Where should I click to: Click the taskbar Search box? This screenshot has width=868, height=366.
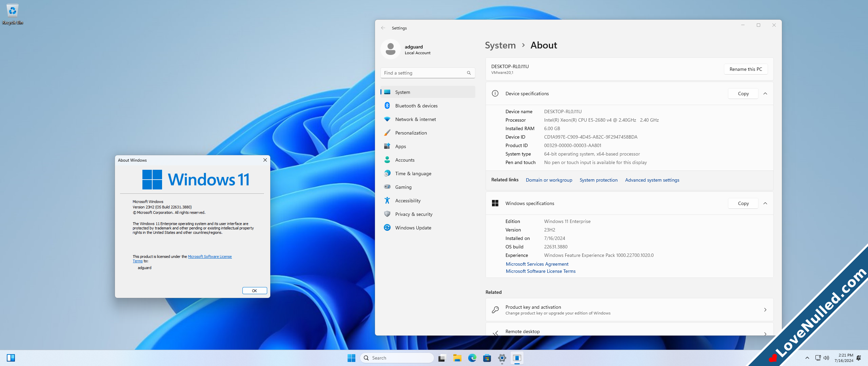point(397,358)
